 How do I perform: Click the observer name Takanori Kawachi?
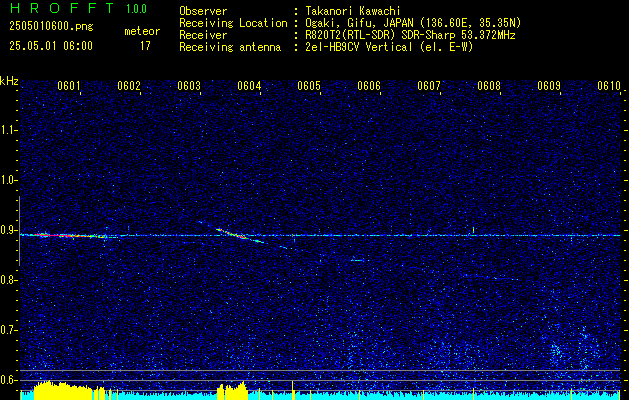coord(353,11)
